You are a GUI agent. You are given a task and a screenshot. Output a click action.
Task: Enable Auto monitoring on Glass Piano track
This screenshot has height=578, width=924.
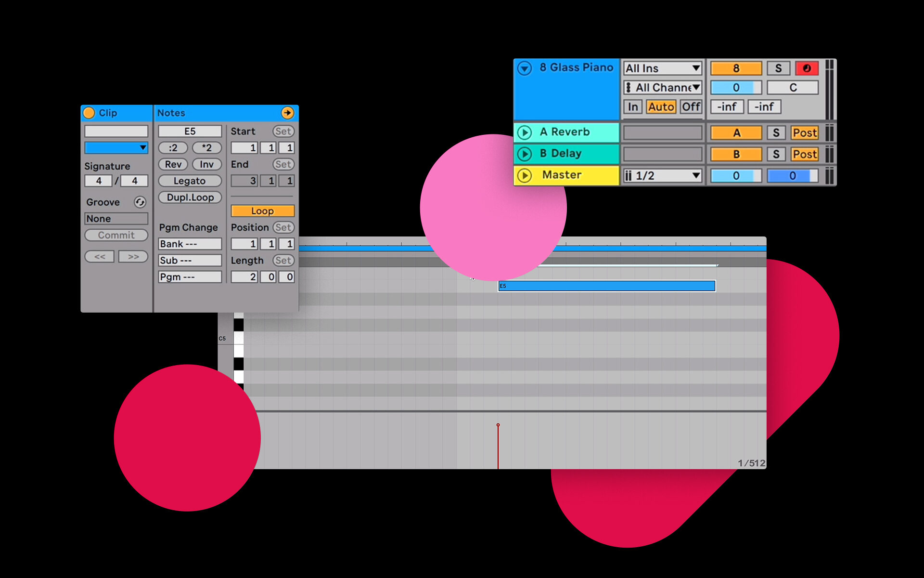pyautogui.click(x=661, y=106)
